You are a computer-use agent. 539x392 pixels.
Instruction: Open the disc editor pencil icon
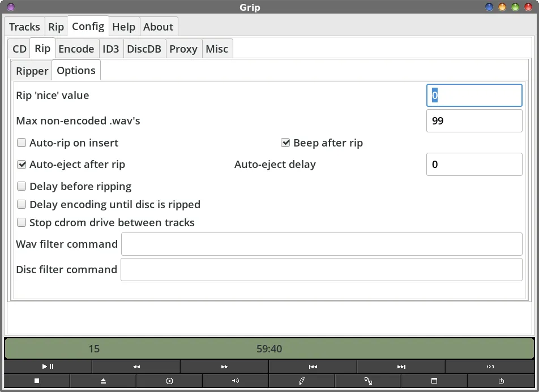(301, 381)
